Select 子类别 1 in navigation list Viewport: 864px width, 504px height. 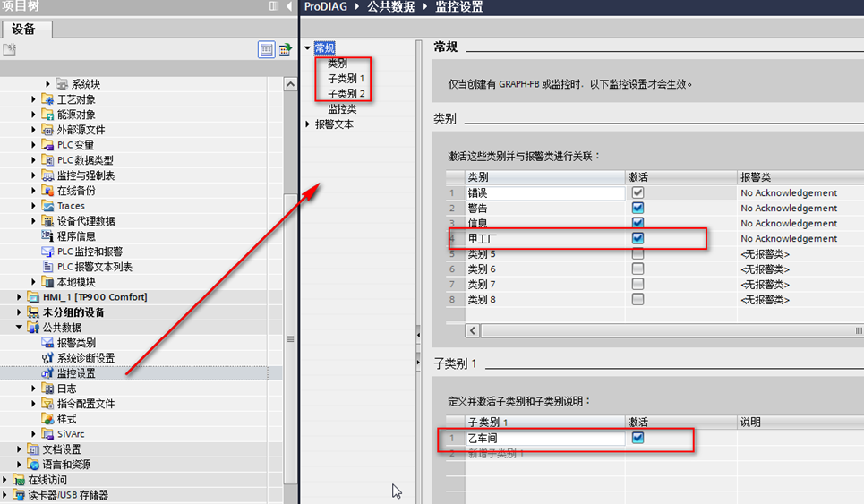pyautogui.click(x=346, y=79)
